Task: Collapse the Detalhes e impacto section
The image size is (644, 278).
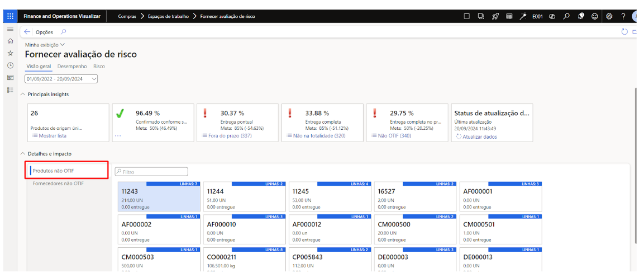Action: 22,154
